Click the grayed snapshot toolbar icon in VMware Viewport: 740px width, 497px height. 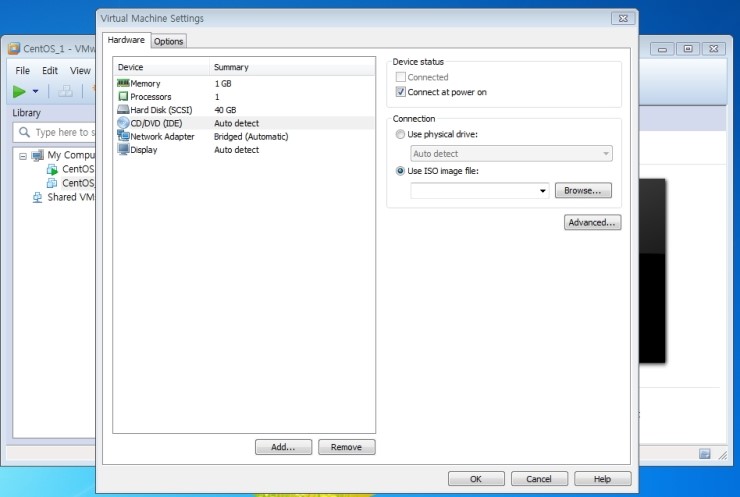coord(65,91)
